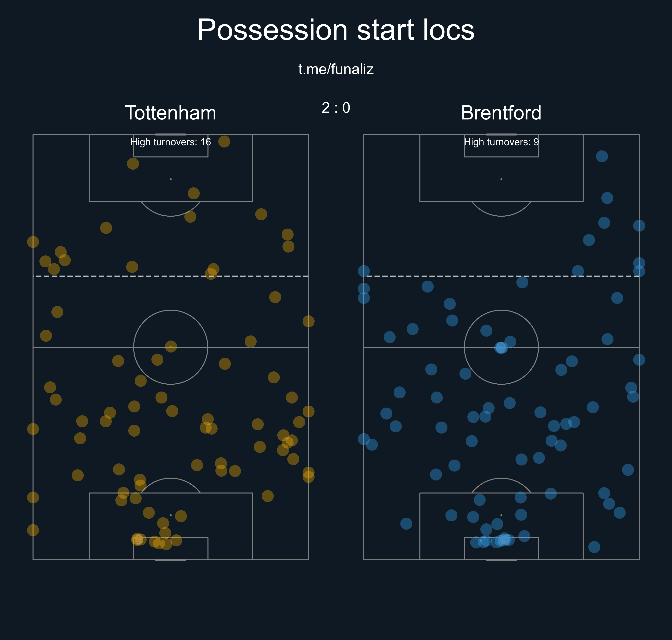This screenshot has height=640, width=672.
Task: Click the top penalty spot on Tottenham pitch
Action: [x=170, y=179]
